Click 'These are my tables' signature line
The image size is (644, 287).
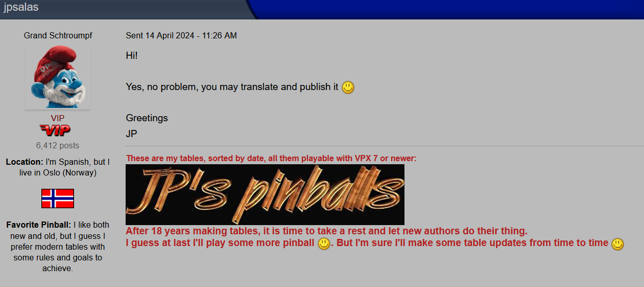(x=271, y=159)
